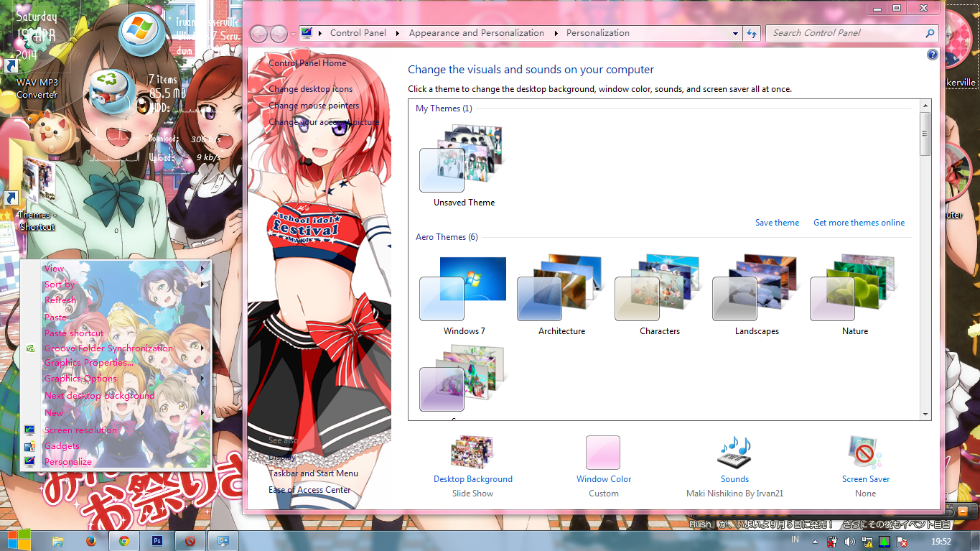This screenshot has width=980, height=551.
Task: Expand the arrow after Appearance and Personalization
Action: (x=556, y=33)
